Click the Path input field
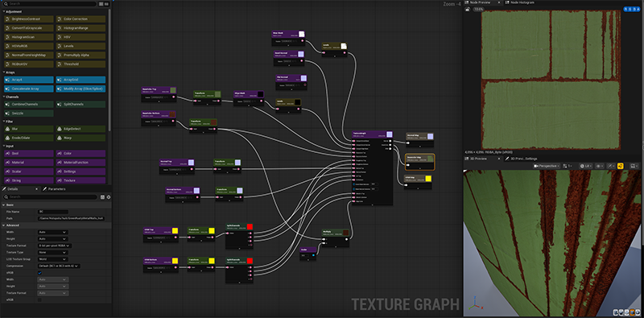The height and width of the screenshot is (318, 644). click(71, 218)
